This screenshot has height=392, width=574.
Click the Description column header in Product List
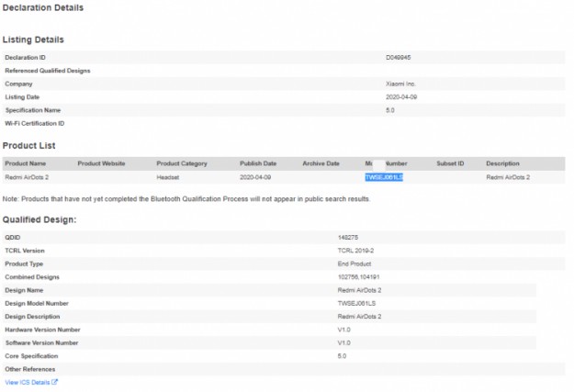click(502, 163)
